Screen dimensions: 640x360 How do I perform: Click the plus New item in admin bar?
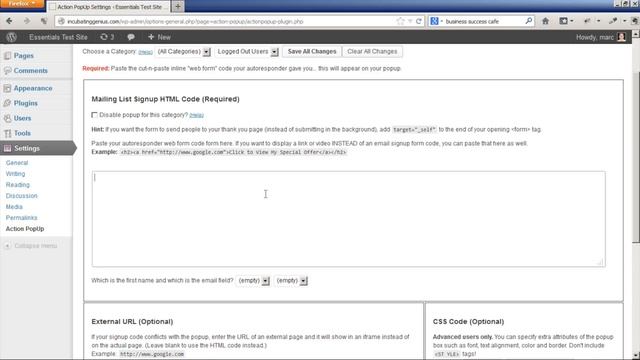pos(159,37)
